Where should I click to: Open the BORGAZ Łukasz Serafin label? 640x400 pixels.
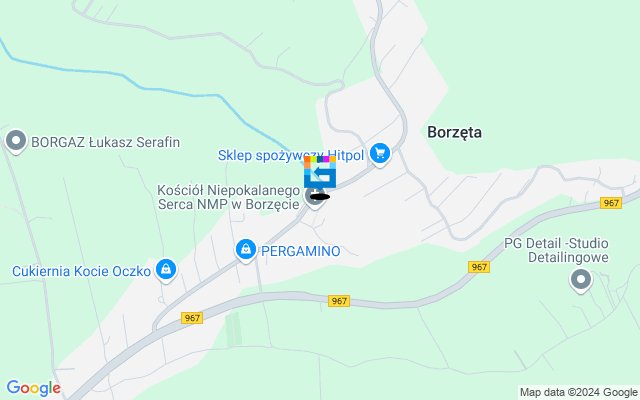click(x=105, y=142)
